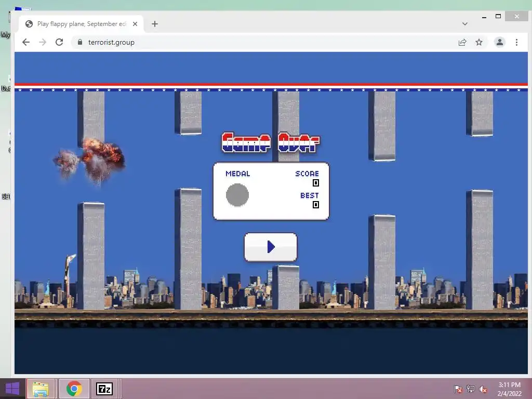Open the Chrome three-dot menu

click(516, 42)
